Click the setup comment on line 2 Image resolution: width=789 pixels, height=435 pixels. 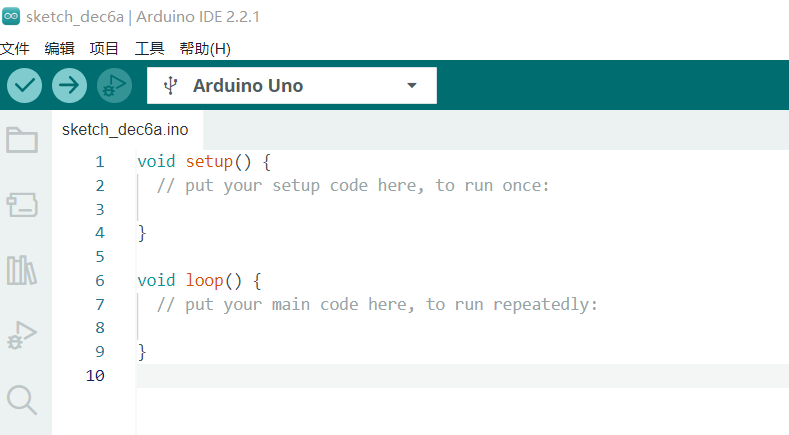click(353, 185)
